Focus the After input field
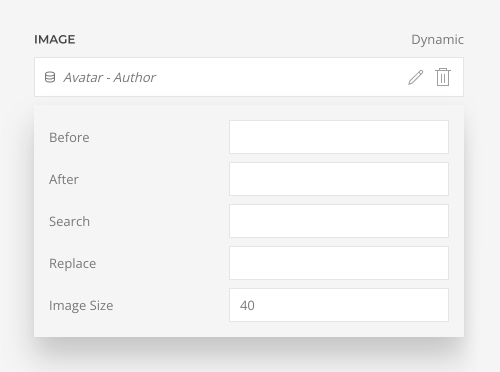 339,179
